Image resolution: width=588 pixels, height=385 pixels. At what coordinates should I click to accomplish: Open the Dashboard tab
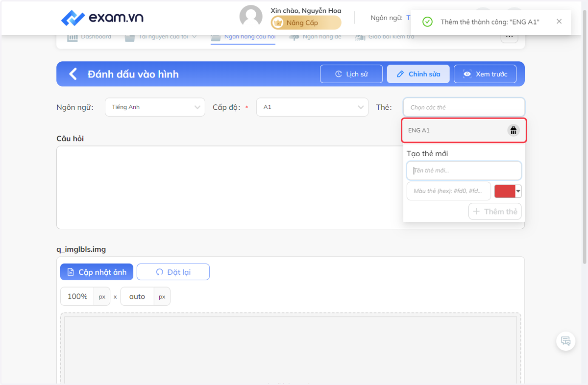(x=89, y=37)
